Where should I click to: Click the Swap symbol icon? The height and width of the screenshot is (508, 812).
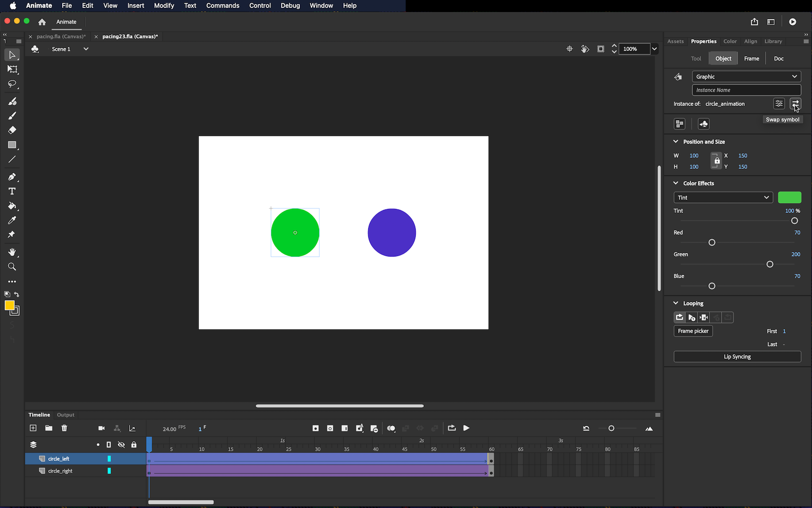click(795, 104)
